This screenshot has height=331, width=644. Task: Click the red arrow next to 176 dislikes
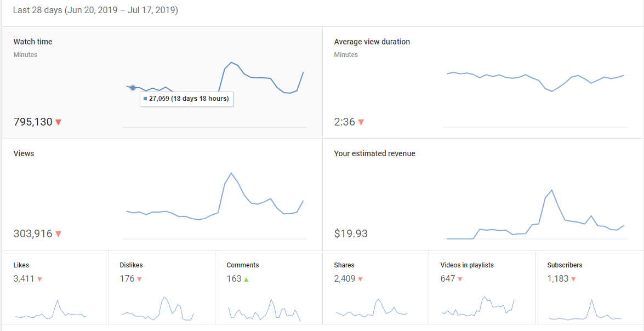coord(139,279)
